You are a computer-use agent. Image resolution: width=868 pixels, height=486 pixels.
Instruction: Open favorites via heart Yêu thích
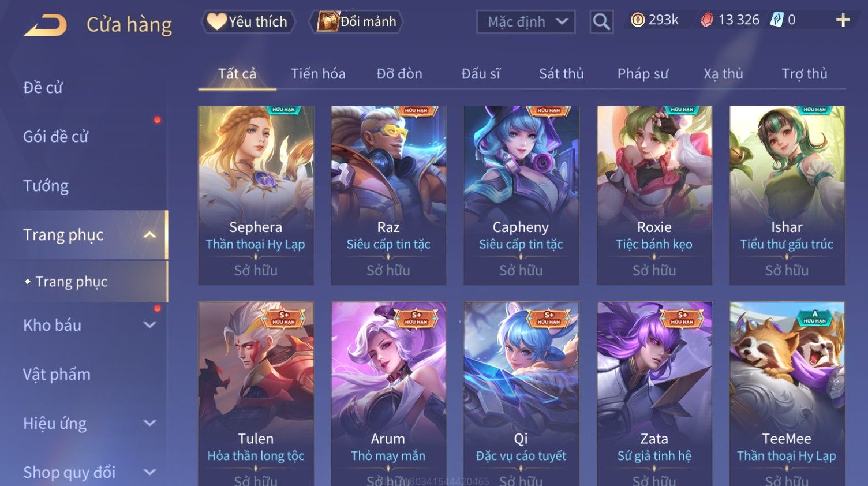(248, 22)
